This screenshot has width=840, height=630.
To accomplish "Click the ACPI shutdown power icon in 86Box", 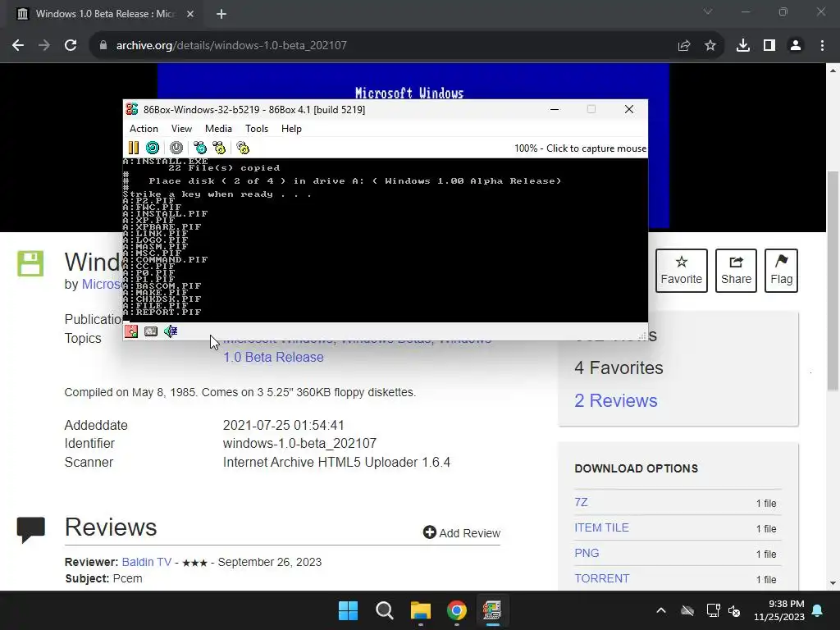I will pyautogui.click(x=176, y=148).
